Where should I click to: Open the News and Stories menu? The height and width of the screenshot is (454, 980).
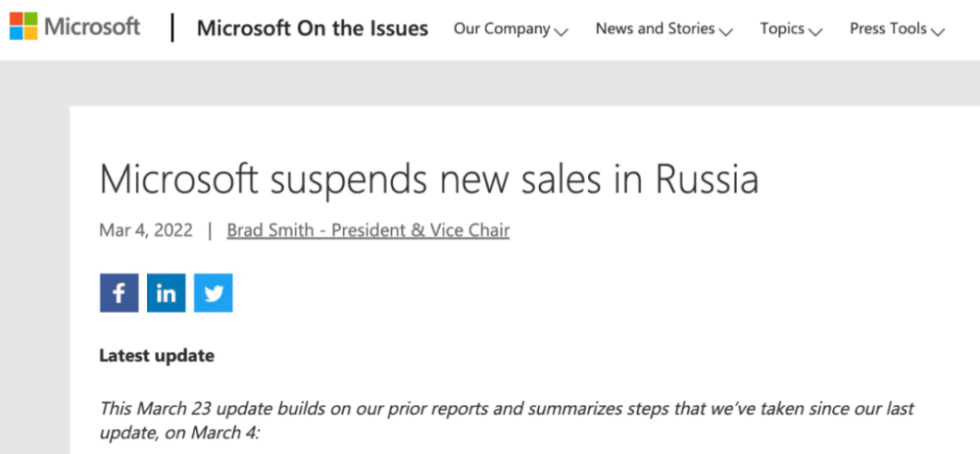[655, 28]
